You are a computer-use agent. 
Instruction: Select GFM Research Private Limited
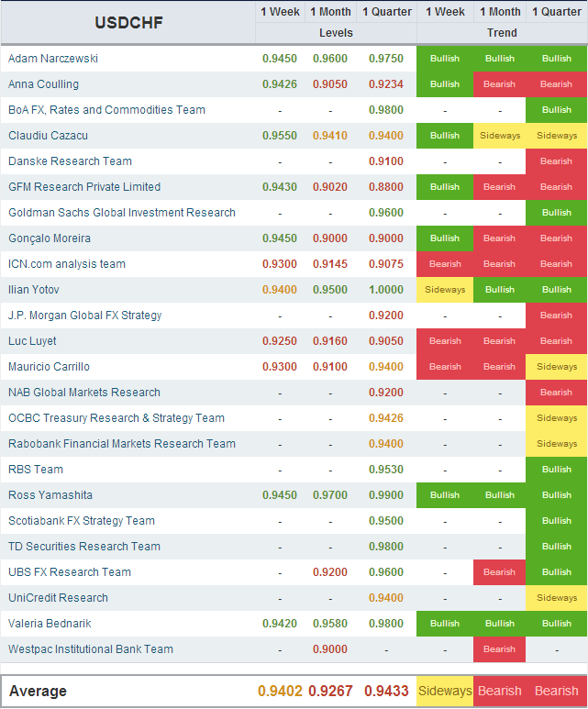click(x=84, y=187)
